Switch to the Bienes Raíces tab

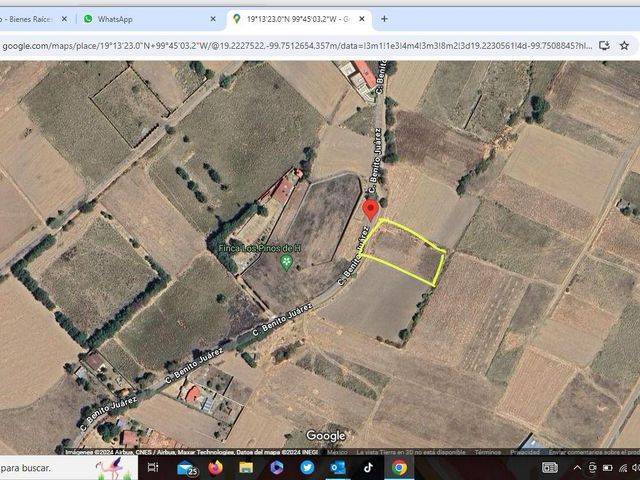(31, 19)
